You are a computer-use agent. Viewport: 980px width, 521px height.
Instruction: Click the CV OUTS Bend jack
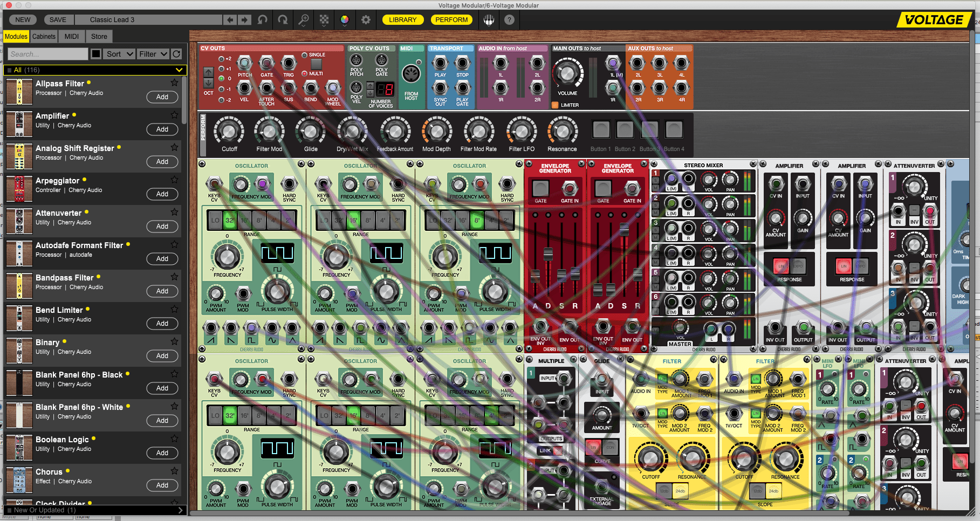(311, 87)
